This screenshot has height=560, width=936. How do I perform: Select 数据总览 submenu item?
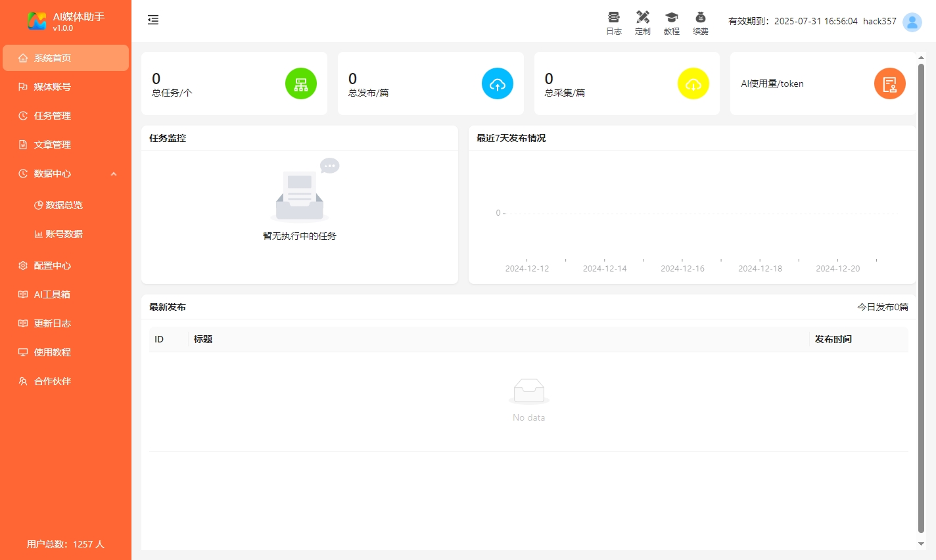tap(66, 205)
